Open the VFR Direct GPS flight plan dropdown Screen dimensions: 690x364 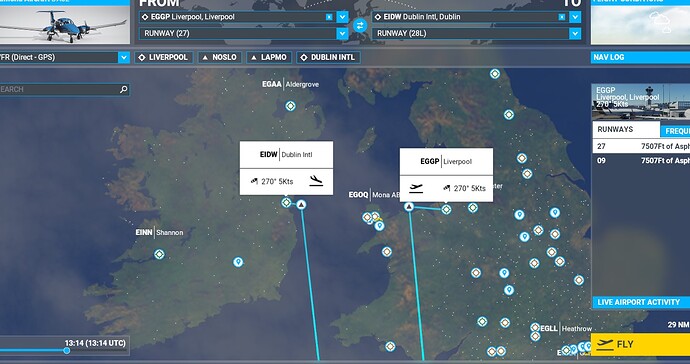click(124, 57)
